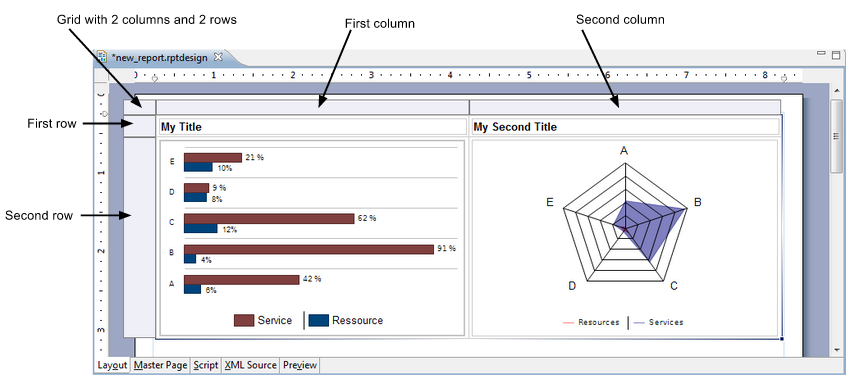
Task: Minimize the editor pane
Action: pyautogui.click(x=821, y=53)
